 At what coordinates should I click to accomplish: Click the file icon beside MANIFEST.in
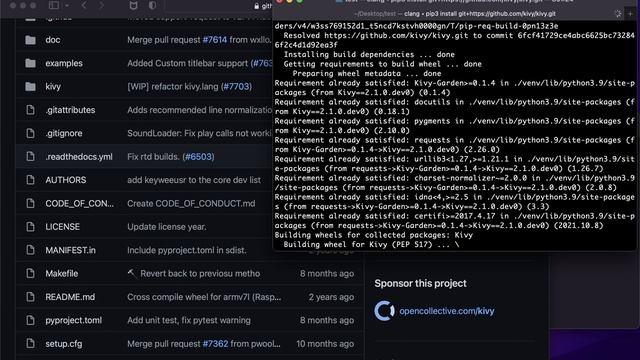pyautogui.click(x=31, y=250)
